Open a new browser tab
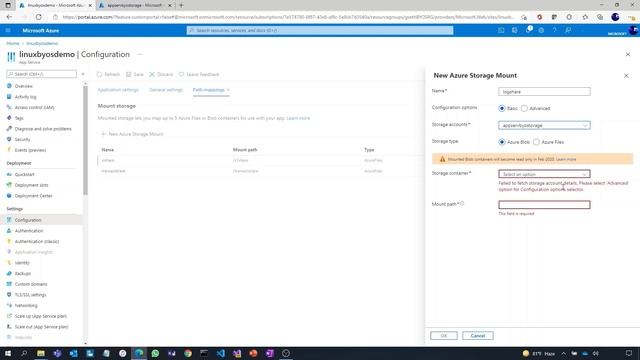640x360 pixels. click(x=181, y=5)
